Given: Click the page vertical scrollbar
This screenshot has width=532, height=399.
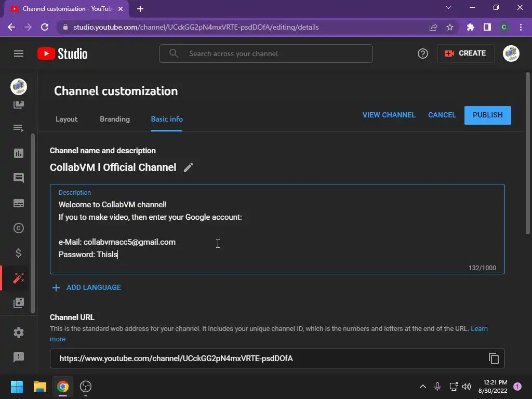Looking at the screenshot, I should [528, 153].
